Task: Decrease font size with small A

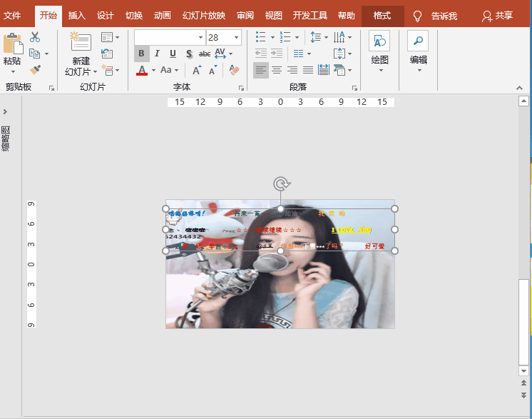Action: pos(213,70)
